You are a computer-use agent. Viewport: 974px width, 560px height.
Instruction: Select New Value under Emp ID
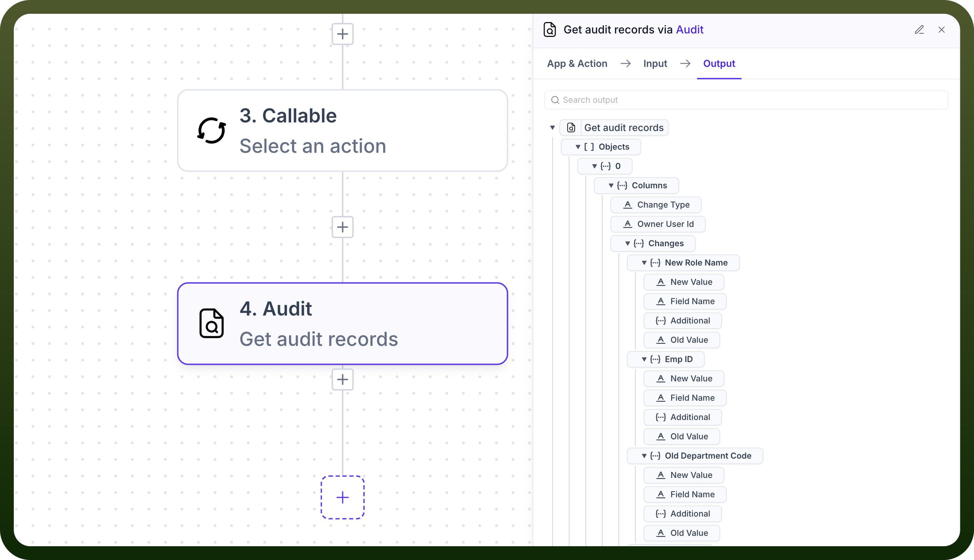[x=684, y=379]
